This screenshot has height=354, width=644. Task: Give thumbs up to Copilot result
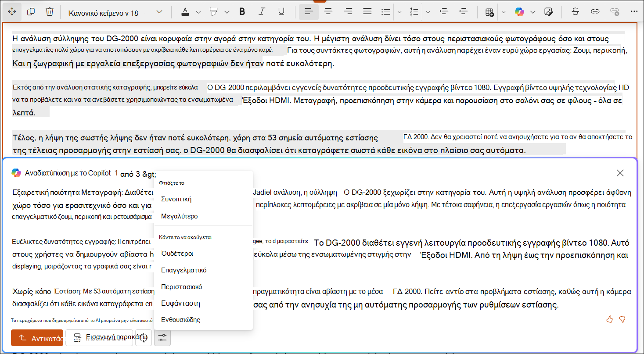(x=609, y=319)
